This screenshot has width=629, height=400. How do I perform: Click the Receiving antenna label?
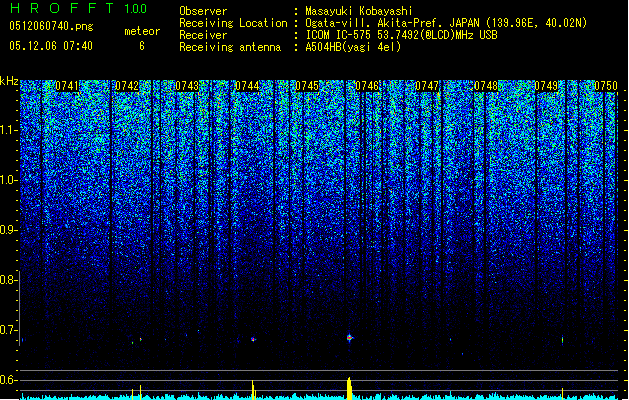[230, 47]
